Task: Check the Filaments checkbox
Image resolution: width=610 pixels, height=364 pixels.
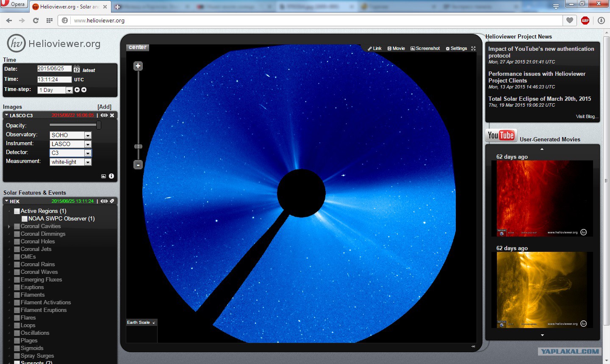Action: [x=17, y=295]
